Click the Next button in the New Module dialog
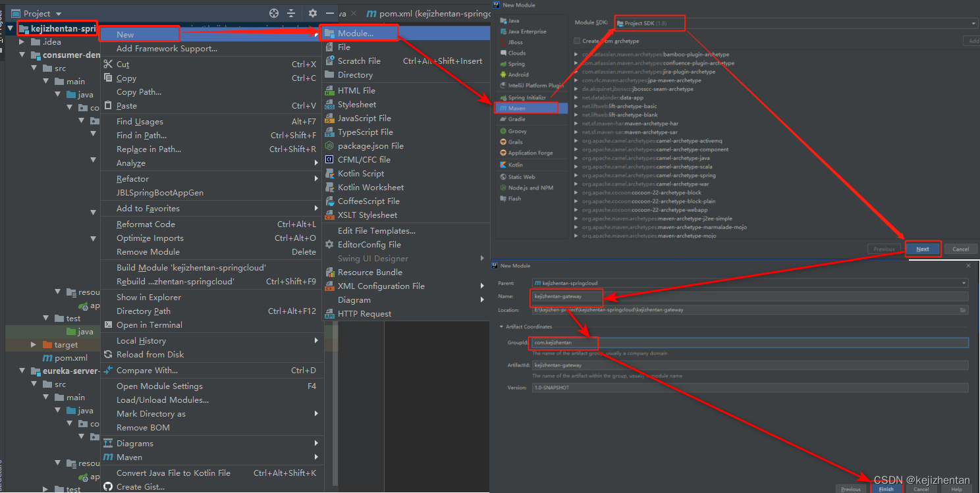980x493 pixels. point(923,249)
